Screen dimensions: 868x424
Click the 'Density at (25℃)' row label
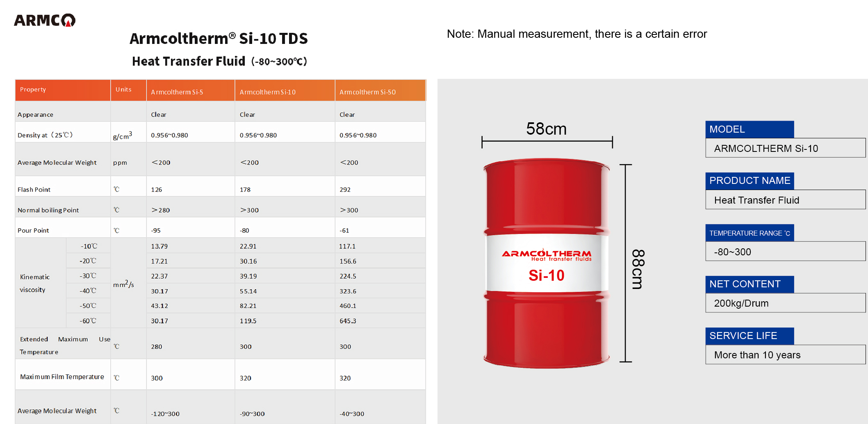(45, 135)
